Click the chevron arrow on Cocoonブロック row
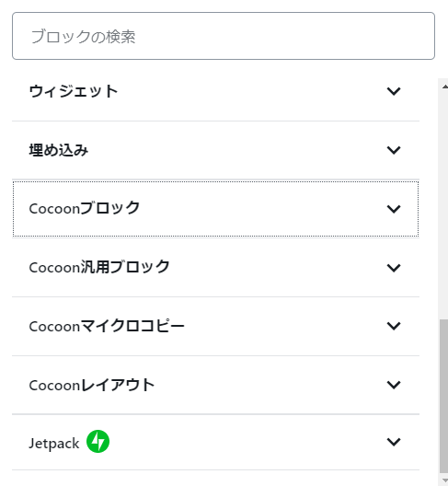Screen dimensions: 448x486 (x=394, y=209)
